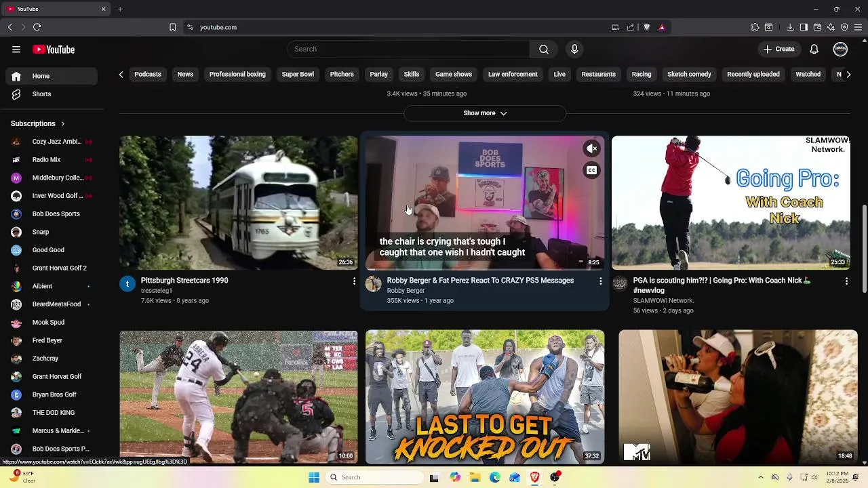
Task: Open the browser downloads icon
Action: click(790, 27)
